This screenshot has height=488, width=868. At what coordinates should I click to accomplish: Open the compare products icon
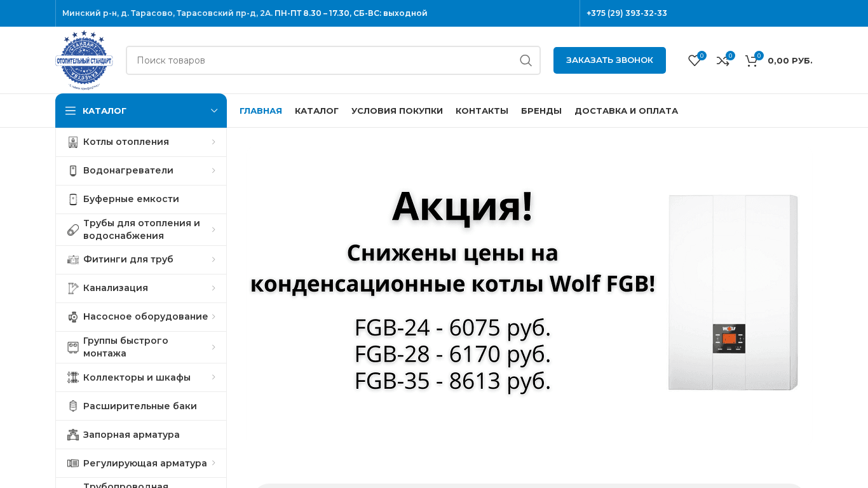point(723,60)
